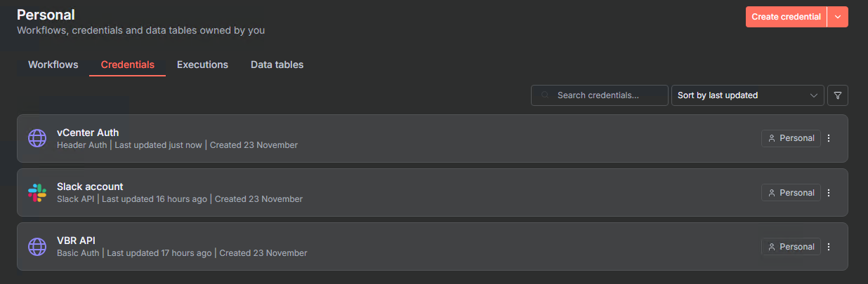868x284 pixels.
Task: Open three-dot menu for VBR API
Action: [x=829, y=247]
